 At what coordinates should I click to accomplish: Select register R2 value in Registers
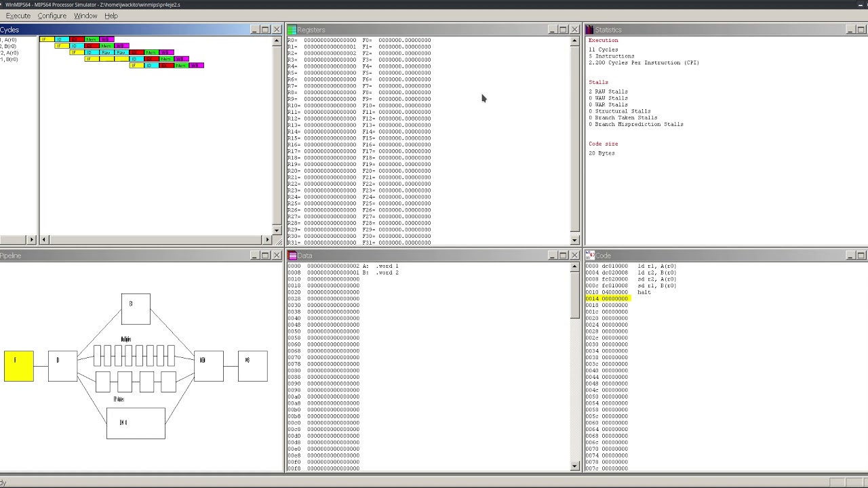pyautogui.click(x=330, y=53)
